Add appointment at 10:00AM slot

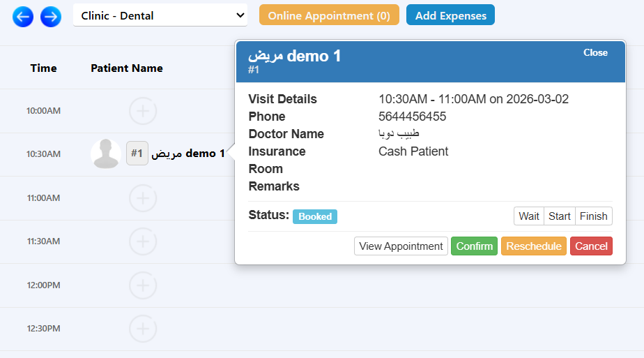(143, 111)
